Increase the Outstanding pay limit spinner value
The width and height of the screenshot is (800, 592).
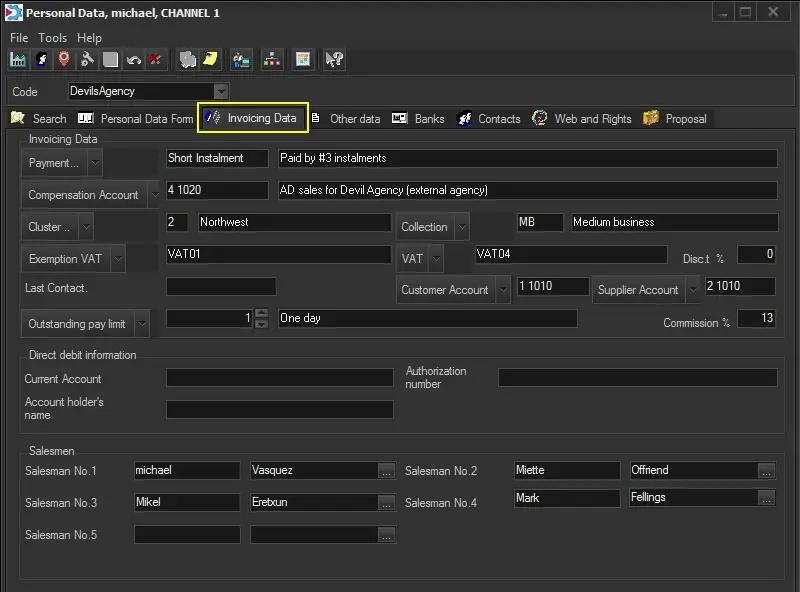tap(262, 313)
